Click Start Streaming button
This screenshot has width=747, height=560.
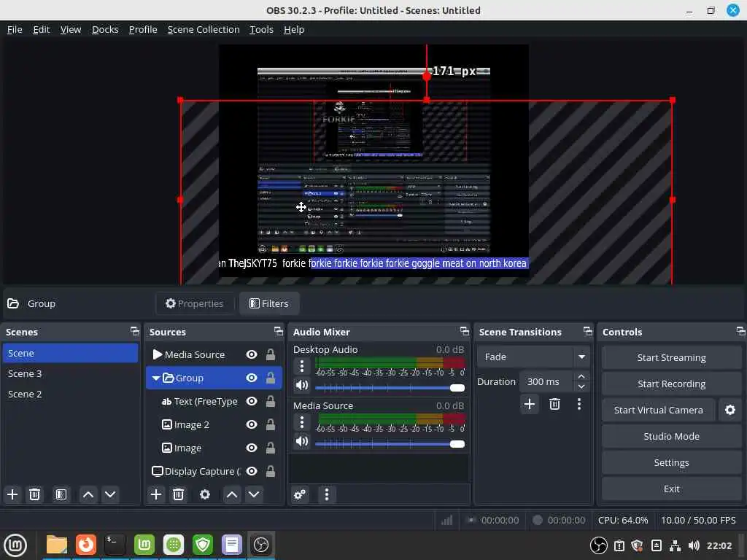coord(671,357)
